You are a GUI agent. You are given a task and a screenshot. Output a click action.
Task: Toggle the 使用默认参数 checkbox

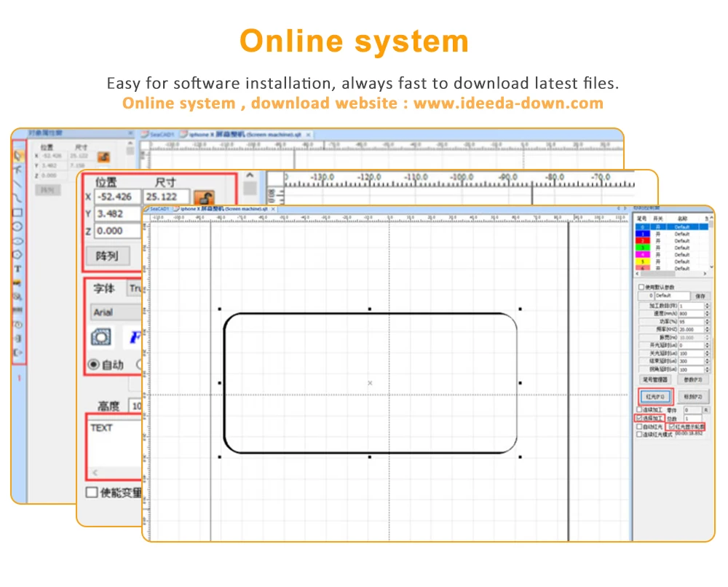click(x=641, y=288)
